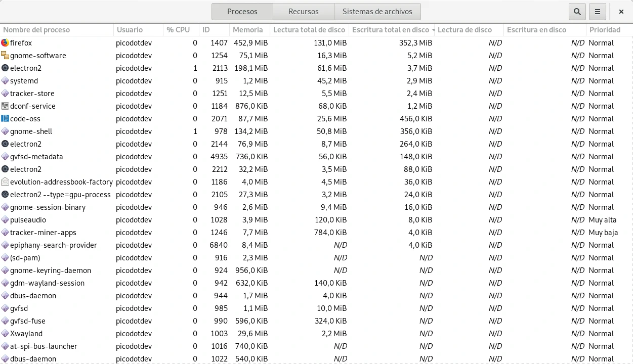
Task: Click the evolution-addressbook-factory envelope icon
Action: click(x=5, y=182)
